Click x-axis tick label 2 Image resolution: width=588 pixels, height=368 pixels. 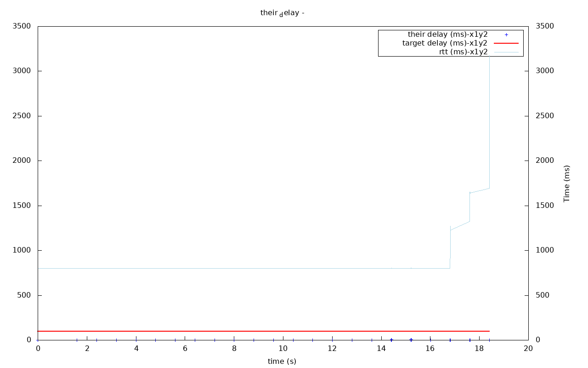pos(87,349)
